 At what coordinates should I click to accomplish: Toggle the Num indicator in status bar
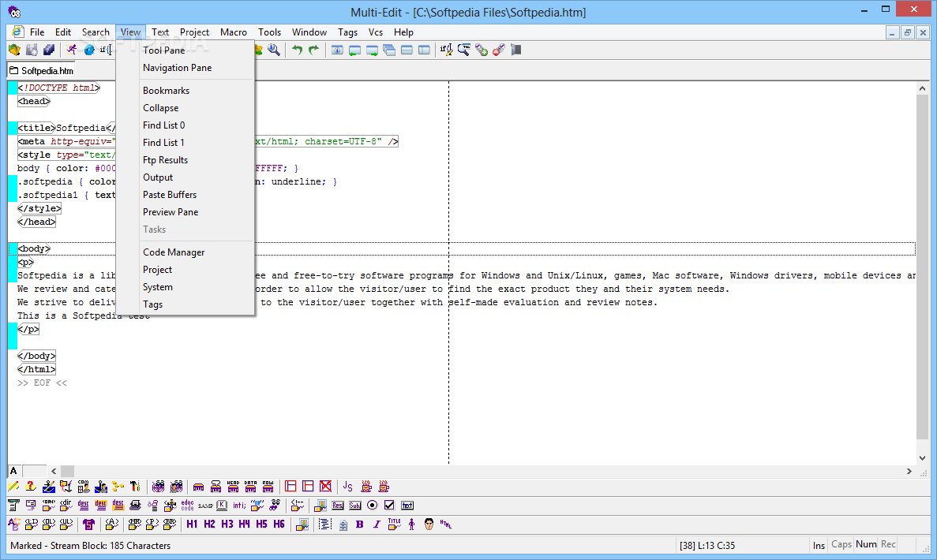(866, 544)
